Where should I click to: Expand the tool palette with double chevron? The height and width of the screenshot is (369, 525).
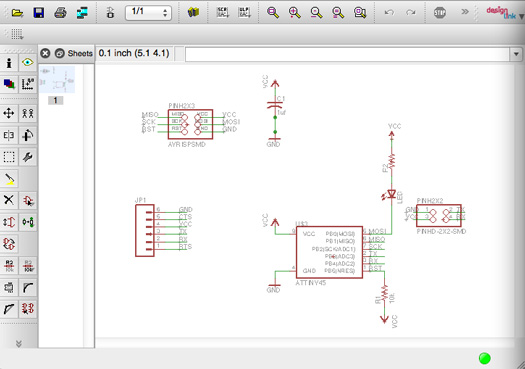click(19, 344)
